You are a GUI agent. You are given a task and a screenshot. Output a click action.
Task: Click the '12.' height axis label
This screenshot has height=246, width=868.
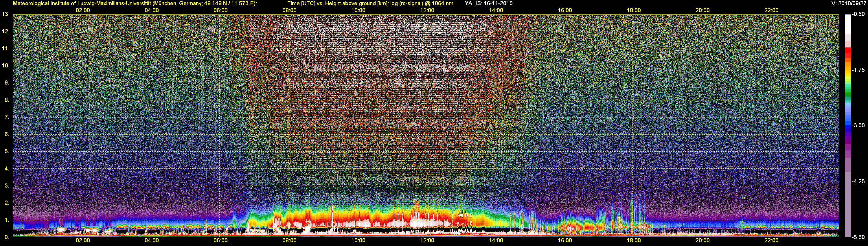click(x=5, y=32)
